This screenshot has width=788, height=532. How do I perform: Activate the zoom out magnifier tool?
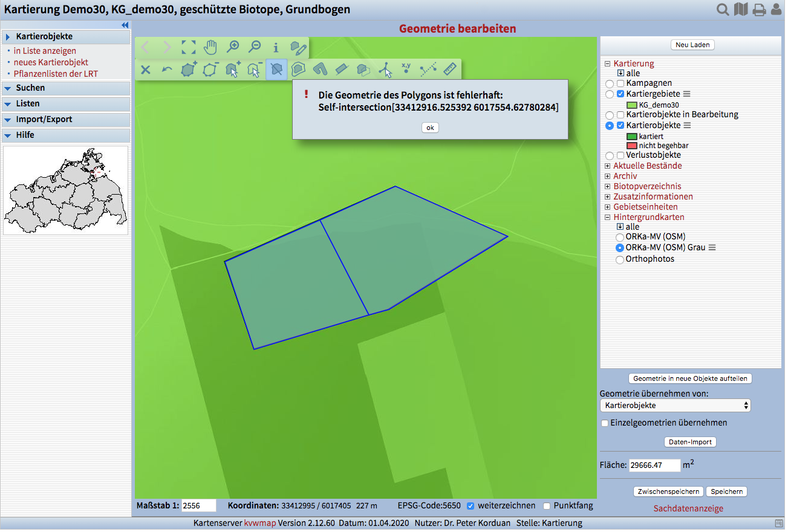click(255, 47)
